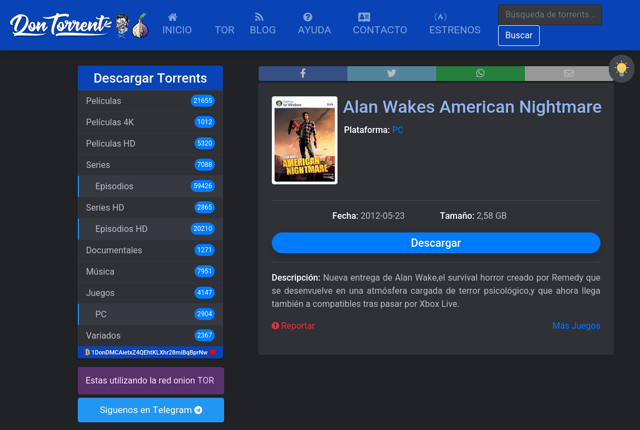Click the American Nightmare cover thumbnail
The width and height of the screenshot is (640, 430).
pos(304,140)
